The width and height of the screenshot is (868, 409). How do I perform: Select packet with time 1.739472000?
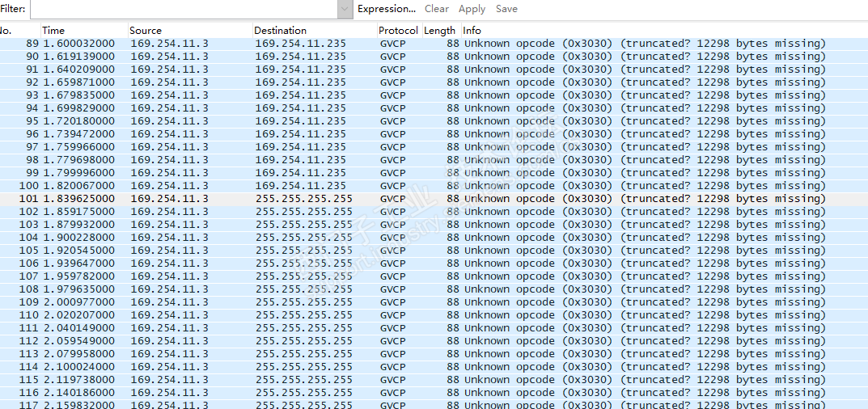pyautogui.click(x=434, y=134)
